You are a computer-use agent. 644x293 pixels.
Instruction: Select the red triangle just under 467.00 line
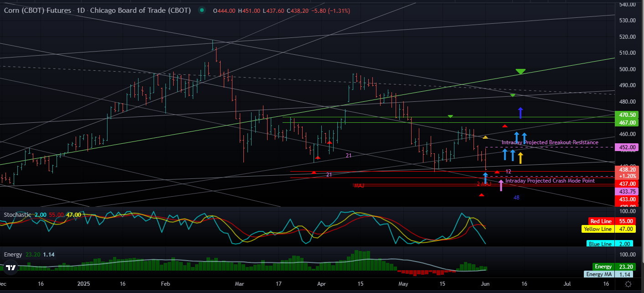[x=505, y=126]
